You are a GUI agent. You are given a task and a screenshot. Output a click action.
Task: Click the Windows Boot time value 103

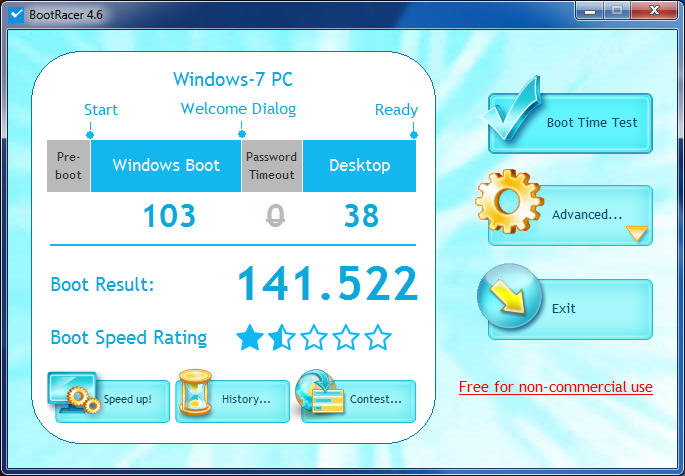(169, 216)
